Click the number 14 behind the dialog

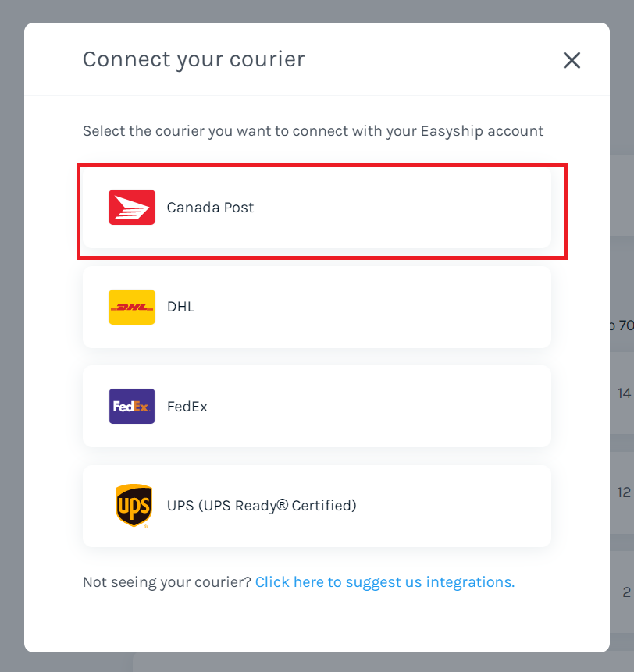[624, 393]
